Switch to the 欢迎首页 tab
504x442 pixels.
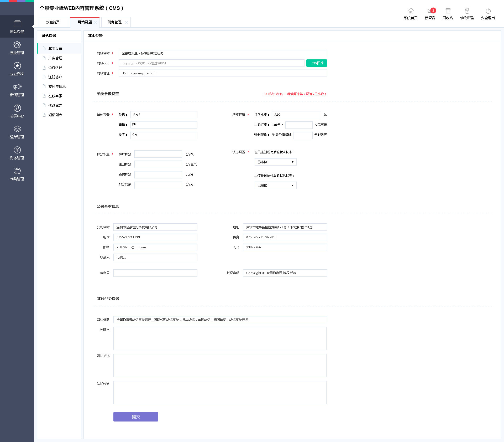(53, 22)
